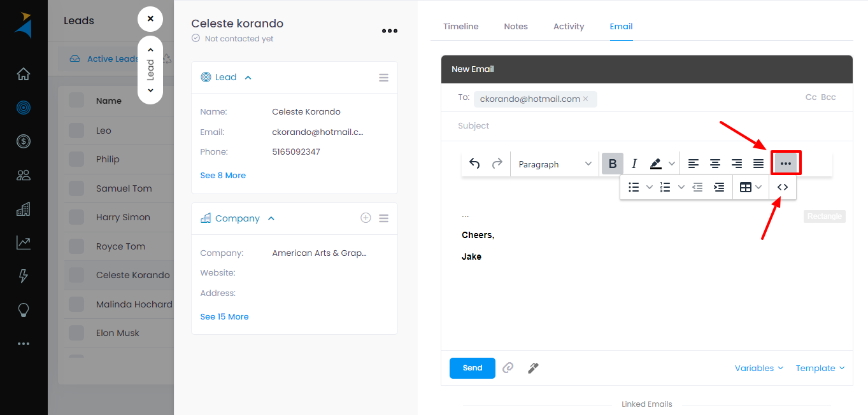The width and height of the screenshot is (868, 415).
Task: Click See 15 More in the Company panel
Action: click(224, 316)
